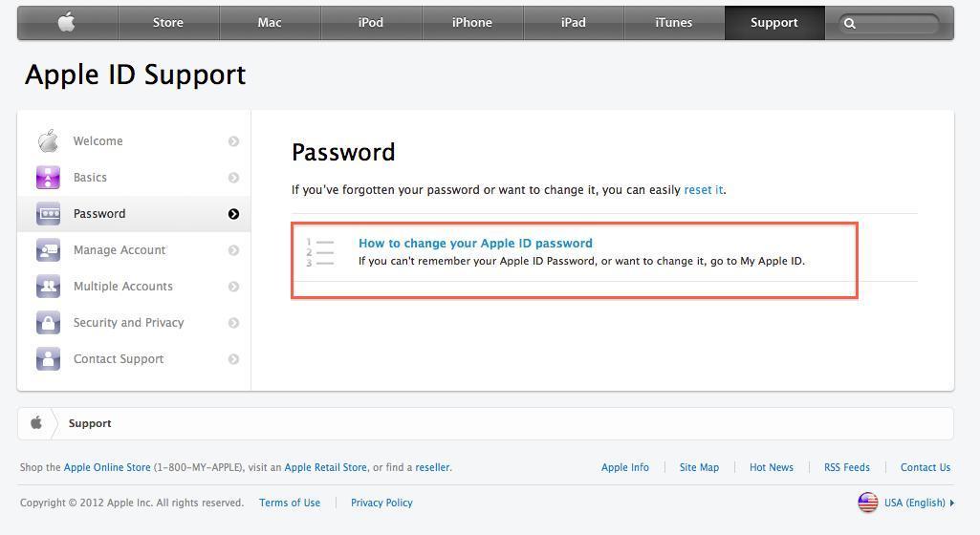
Task: Click the Apple logo in the navigation bar
Action: [66, 23]
